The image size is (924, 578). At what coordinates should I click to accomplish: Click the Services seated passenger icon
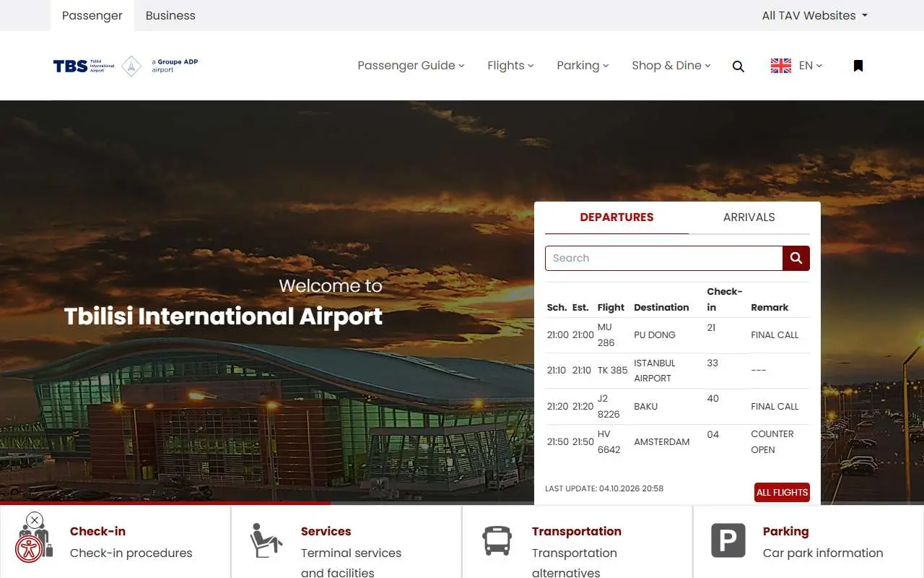pos(266,540)
